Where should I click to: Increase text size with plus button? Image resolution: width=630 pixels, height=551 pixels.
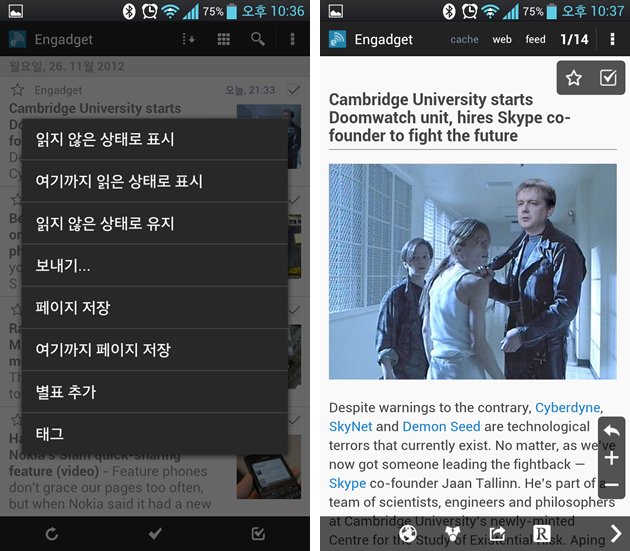(611, 458)
